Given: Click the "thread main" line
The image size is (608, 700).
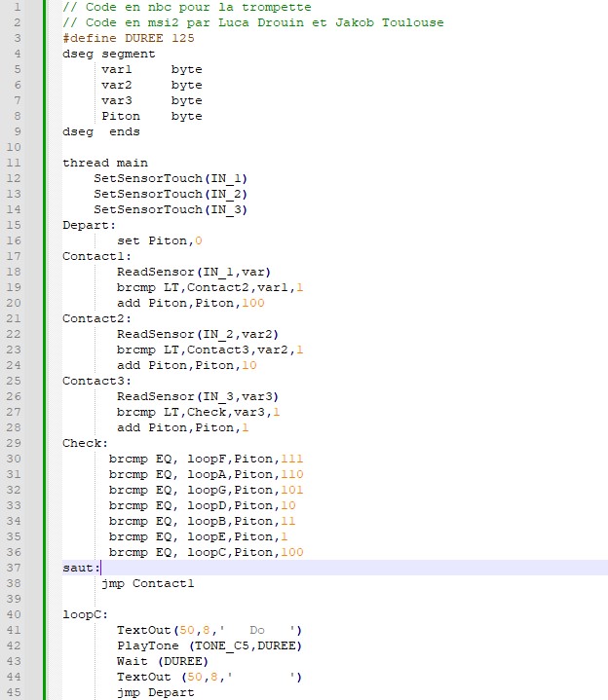Looking at the screenshot, I should [105, 163].
